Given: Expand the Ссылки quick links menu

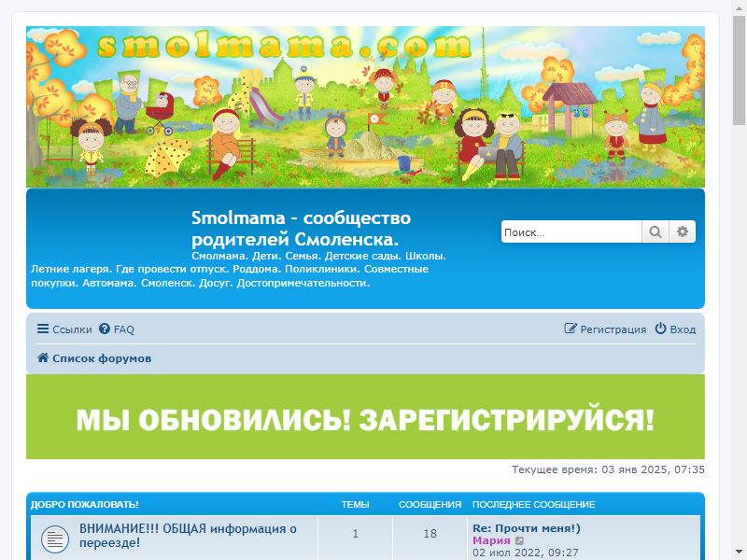Looking at the screenshot, I should pos(64,329).
